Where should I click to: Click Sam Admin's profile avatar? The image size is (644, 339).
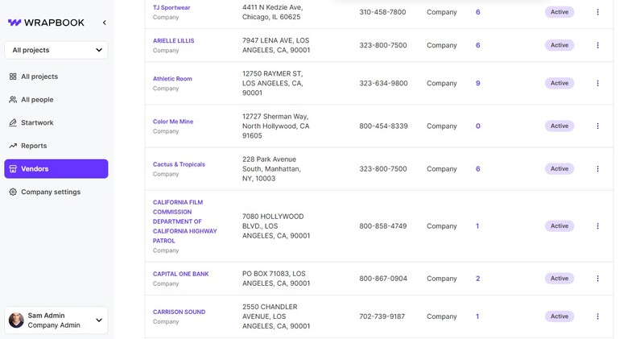(16, 320)
